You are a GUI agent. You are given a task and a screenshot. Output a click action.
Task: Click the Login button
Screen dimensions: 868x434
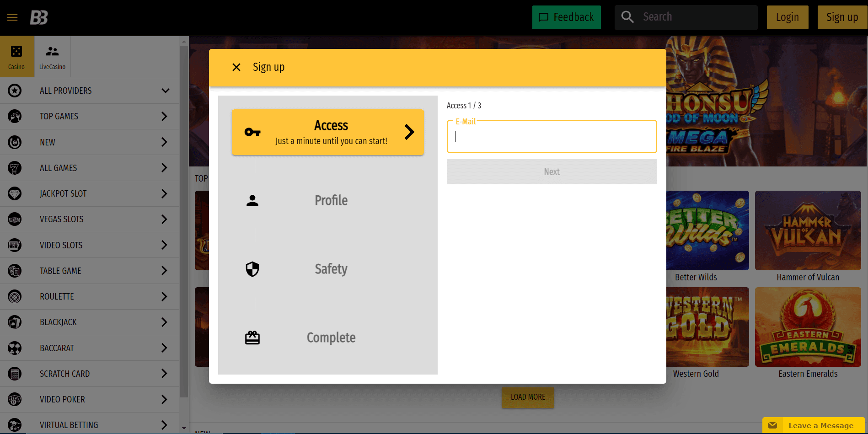click(787, 17)
